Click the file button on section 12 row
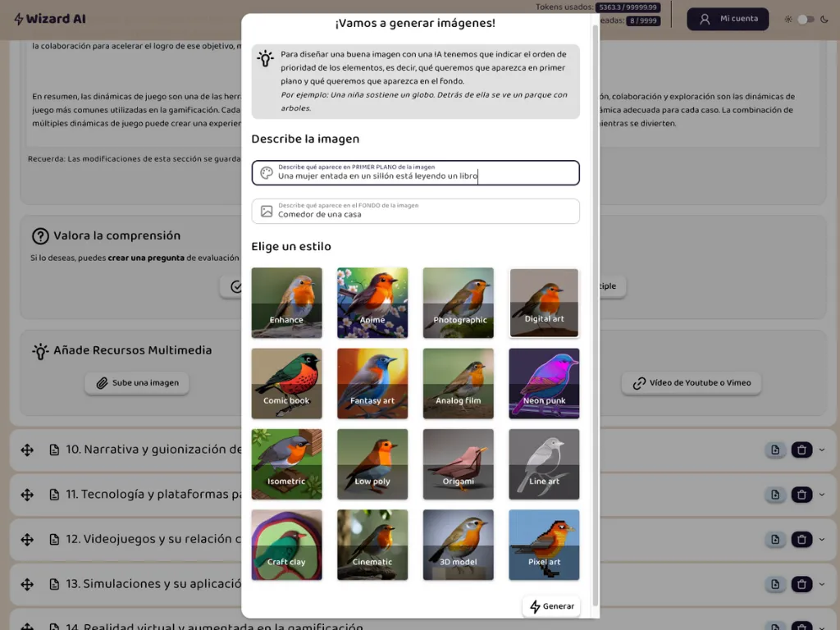Viewport: 840px width, 630px height. point(775,540)
